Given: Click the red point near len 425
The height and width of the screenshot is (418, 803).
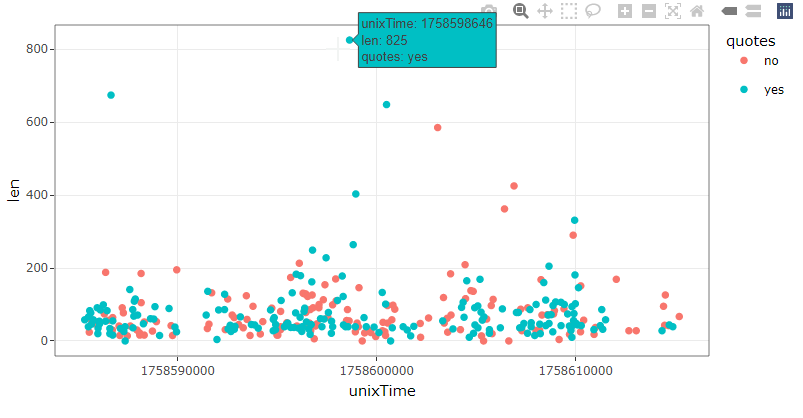Looking at the screenshot, I should [514, 186].
